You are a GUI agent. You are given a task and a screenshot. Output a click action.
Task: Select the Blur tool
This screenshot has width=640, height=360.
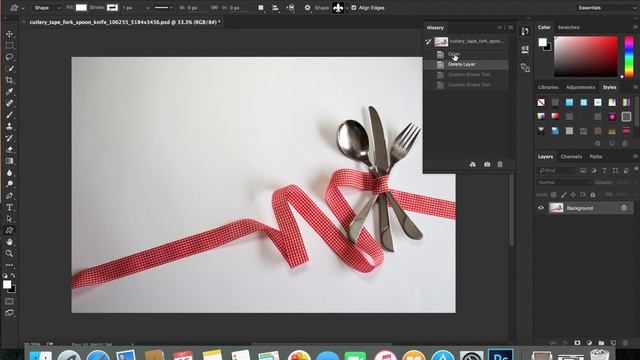(x=9, y=173)
